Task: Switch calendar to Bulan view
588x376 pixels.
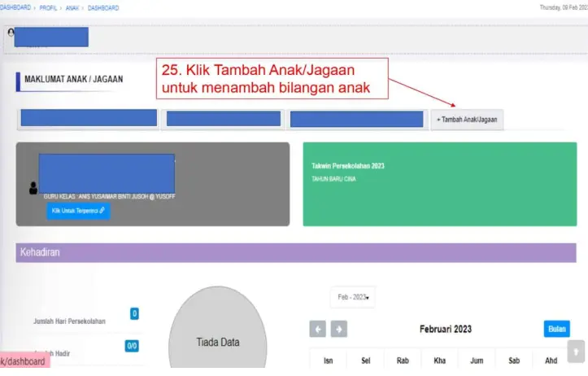Action: tap(556, 329)
